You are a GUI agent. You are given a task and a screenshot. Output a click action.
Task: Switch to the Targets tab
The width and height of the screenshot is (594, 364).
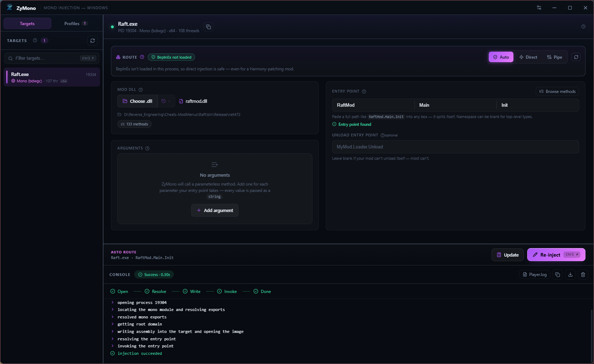(27, 23)
